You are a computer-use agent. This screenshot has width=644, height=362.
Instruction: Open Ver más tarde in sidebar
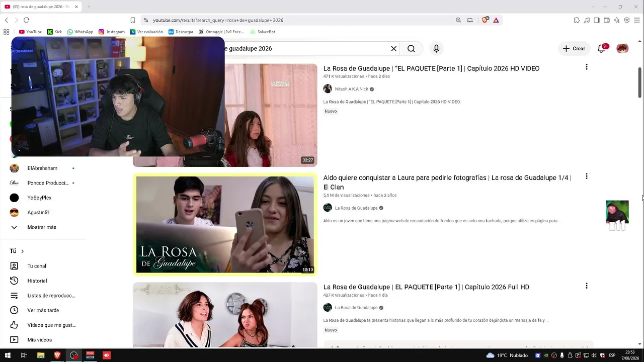point(43,310)
